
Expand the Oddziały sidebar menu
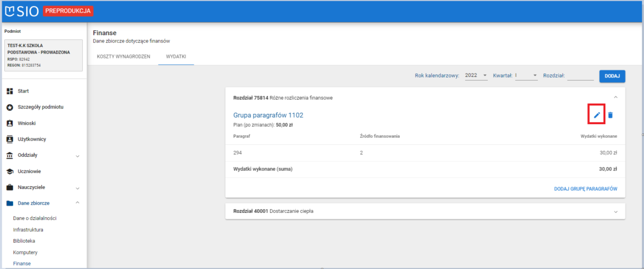77,156
